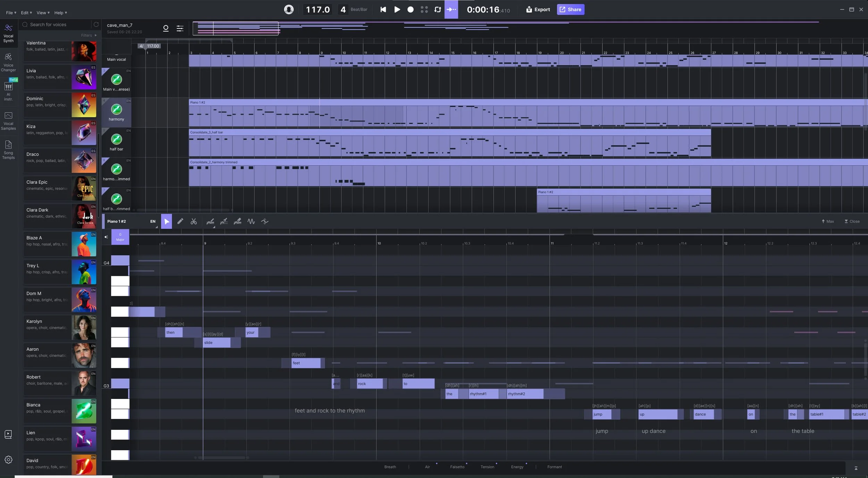Select the vibrato waveform tool

coord(251,221)
